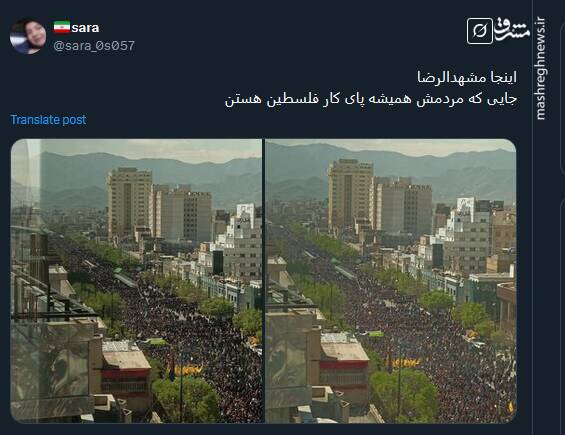
Task: Open sara's profile avatar picture
Action: (x=28, y=36)
